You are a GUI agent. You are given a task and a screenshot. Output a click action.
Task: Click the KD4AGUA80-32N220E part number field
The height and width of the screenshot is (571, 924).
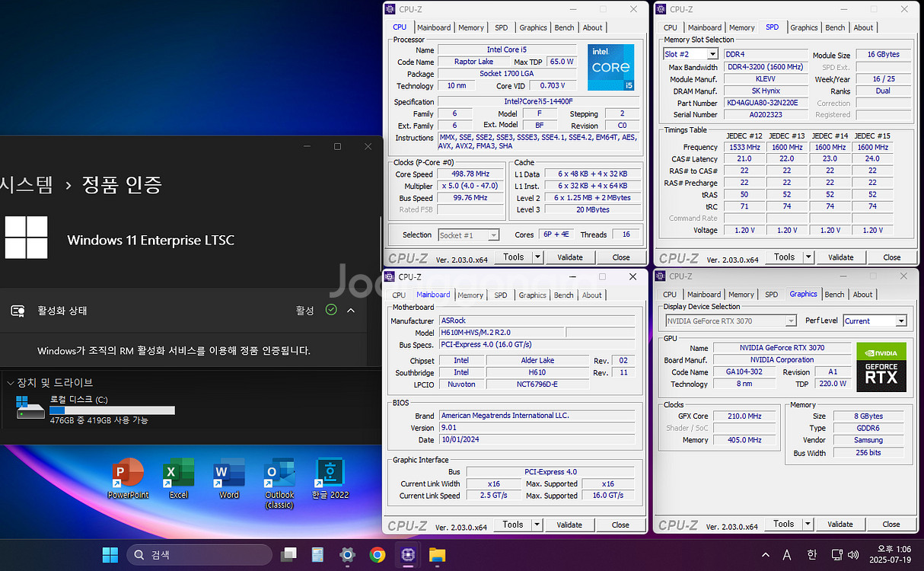765,103
